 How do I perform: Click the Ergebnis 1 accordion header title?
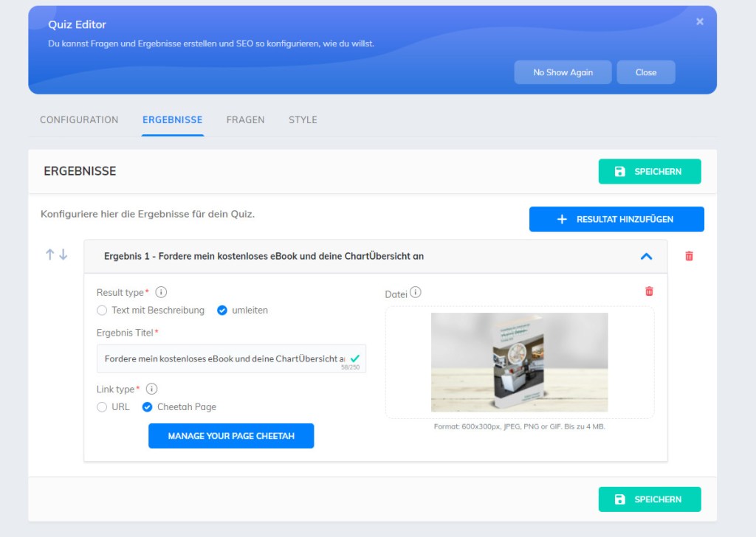pos(264,257)
